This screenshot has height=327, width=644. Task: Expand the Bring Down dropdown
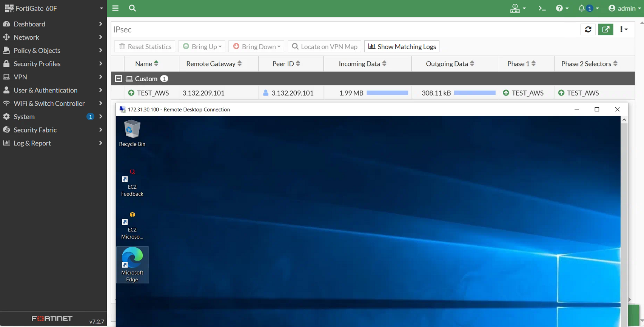pos(257,46)
